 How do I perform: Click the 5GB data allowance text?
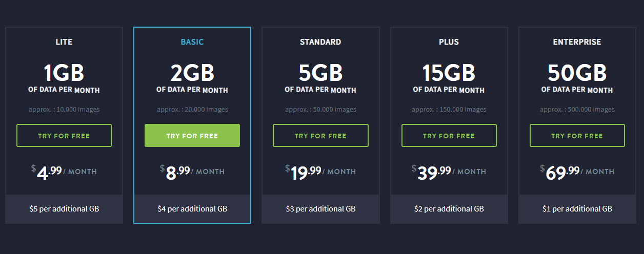320,73
